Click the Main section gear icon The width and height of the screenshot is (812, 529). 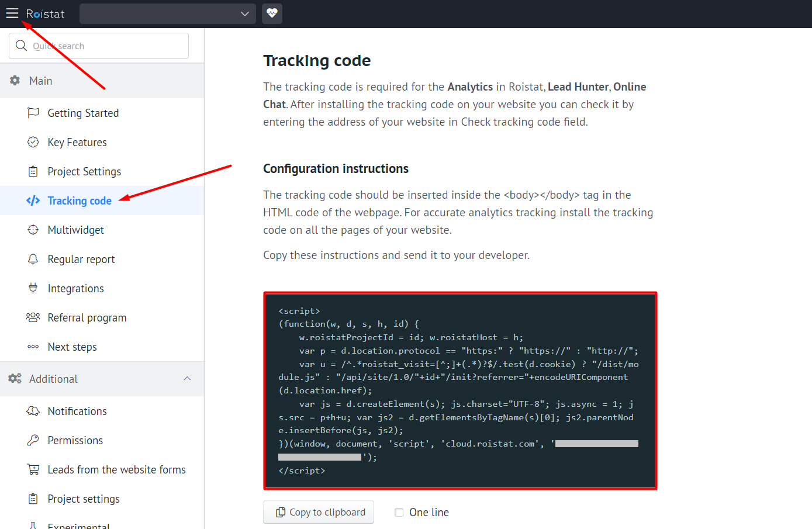point(15,81)
